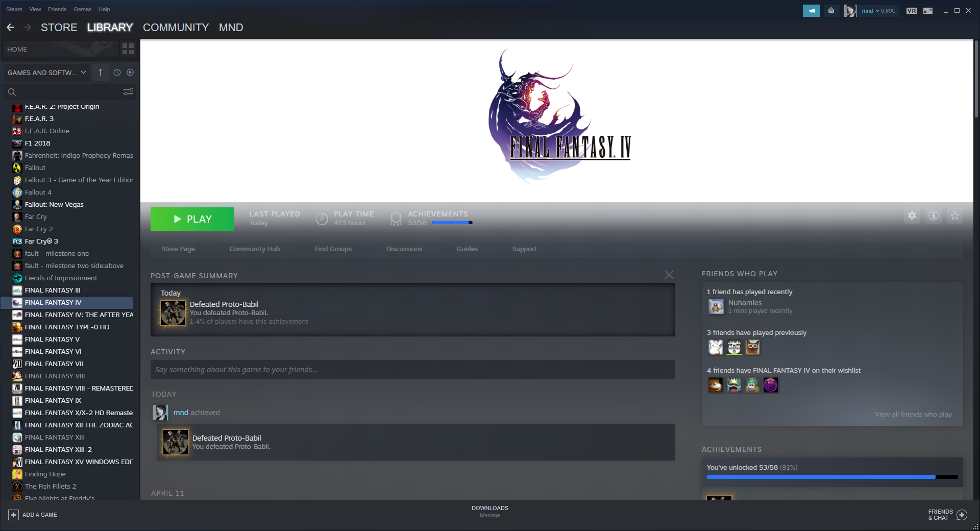Viewport: 980px width, 531px height.
Task: Click the Add a Game plus icon
Action: click(14, 515)
